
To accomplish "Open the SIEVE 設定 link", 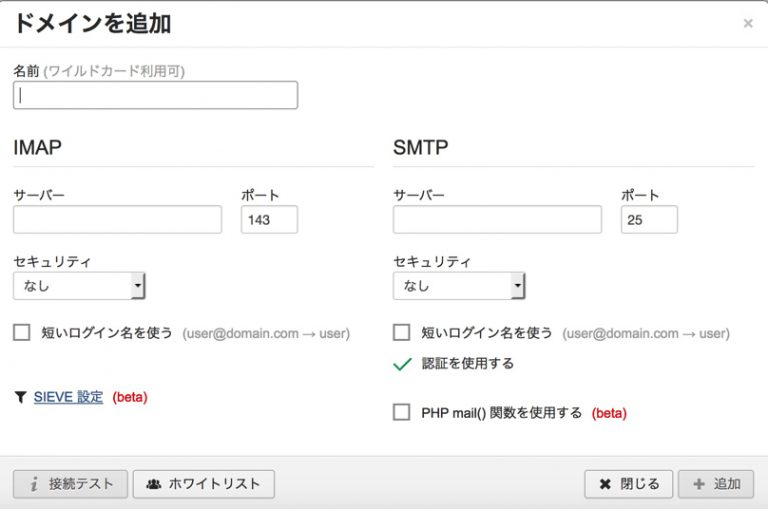I will (68, 397).
